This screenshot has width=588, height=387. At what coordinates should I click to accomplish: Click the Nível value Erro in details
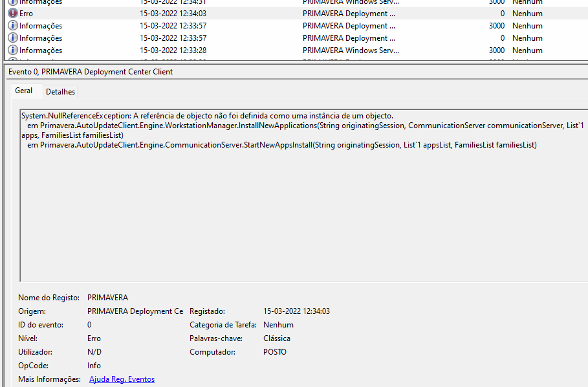[x=94, y=338]
